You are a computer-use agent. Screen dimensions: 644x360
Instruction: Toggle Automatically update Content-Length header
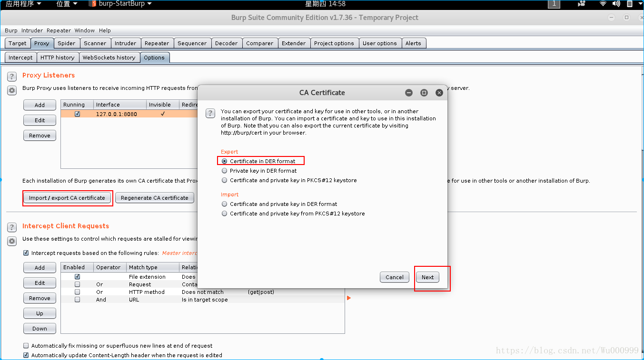[26, 355]
